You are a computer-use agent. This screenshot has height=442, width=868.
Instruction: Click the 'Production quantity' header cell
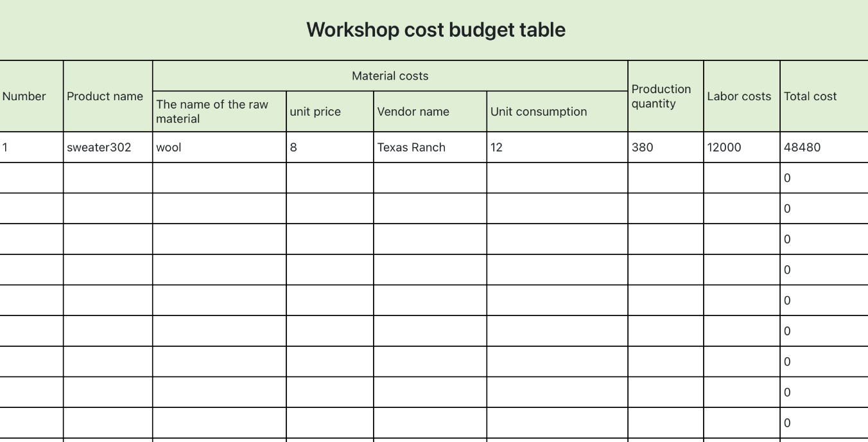(x=665, y=96)
